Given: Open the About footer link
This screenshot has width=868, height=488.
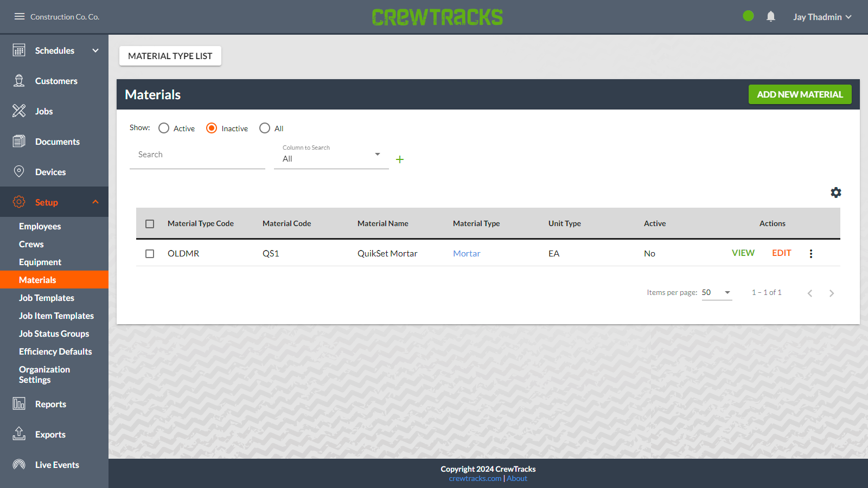Looking at the screenshot, I should coord(517,478).
